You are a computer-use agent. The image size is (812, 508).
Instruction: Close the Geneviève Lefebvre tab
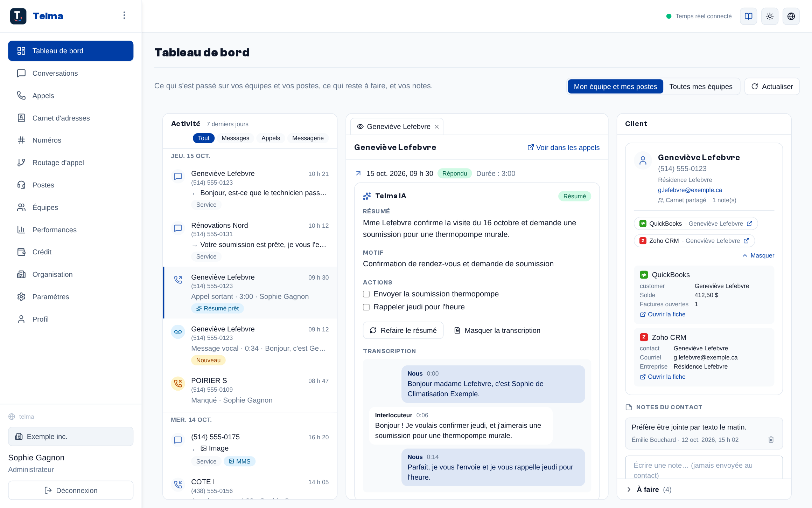[x=437, y=126]
